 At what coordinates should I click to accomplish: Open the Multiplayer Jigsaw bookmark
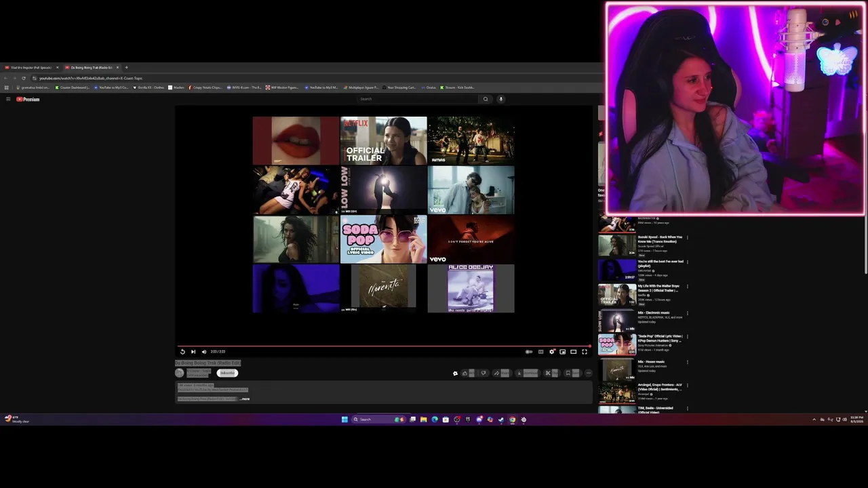coord(361,87)
